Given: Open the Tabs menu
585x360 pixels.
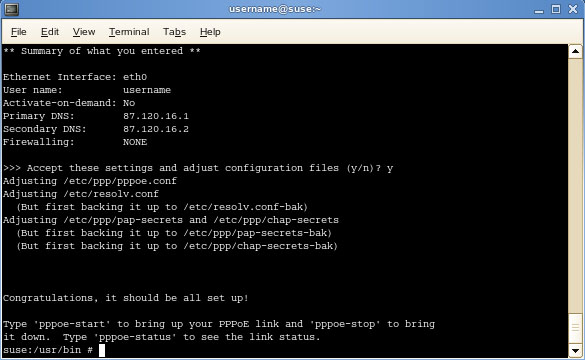Looking at the screenshot, I should [x=174, y=32].
